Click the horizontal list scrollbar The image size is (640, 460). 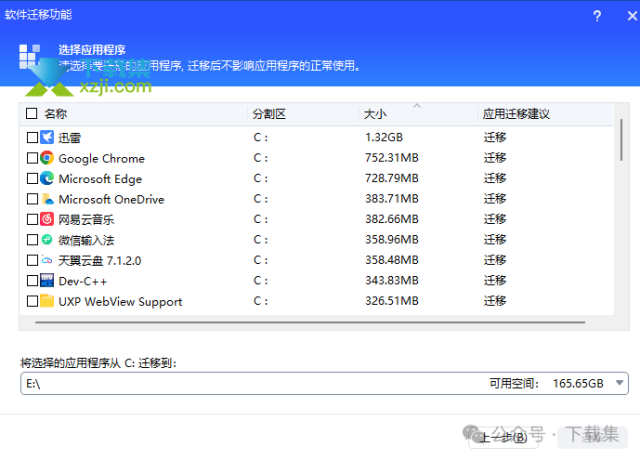[x=310, y=322]
